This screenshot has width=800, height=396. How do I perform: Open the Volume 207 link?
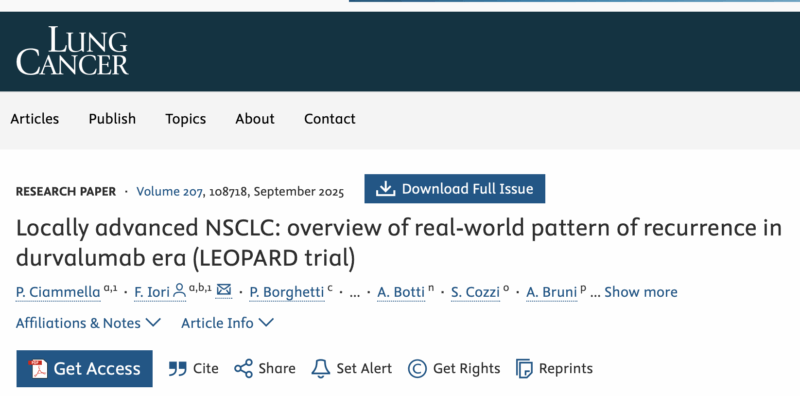coord(170,191)
